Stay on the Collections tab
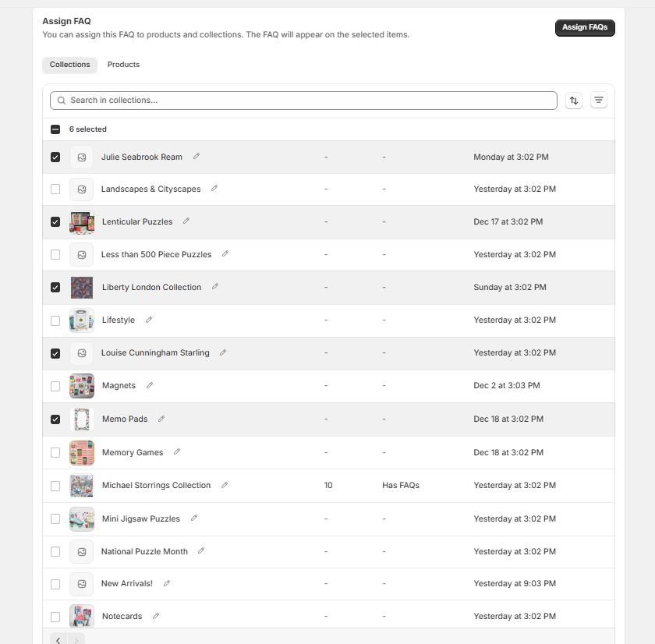The image size is (655, 644). [69, 65]
